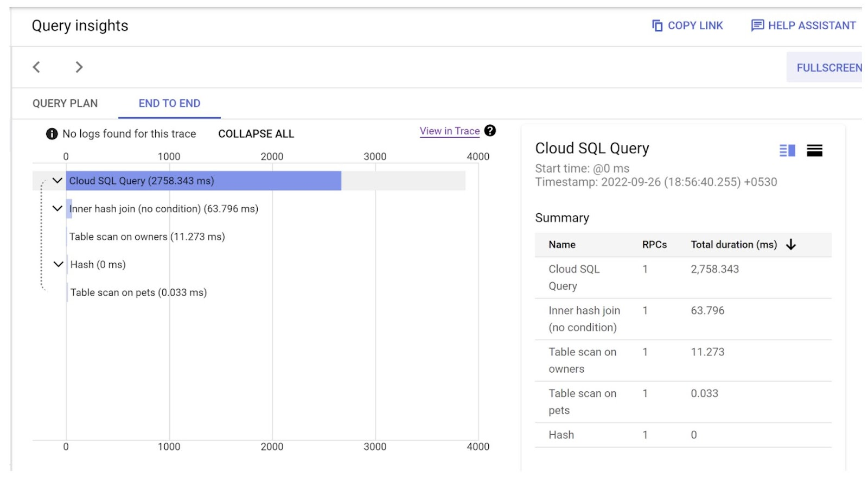
Task: Click the Start time @0 ms text
Action: [582, 169]
